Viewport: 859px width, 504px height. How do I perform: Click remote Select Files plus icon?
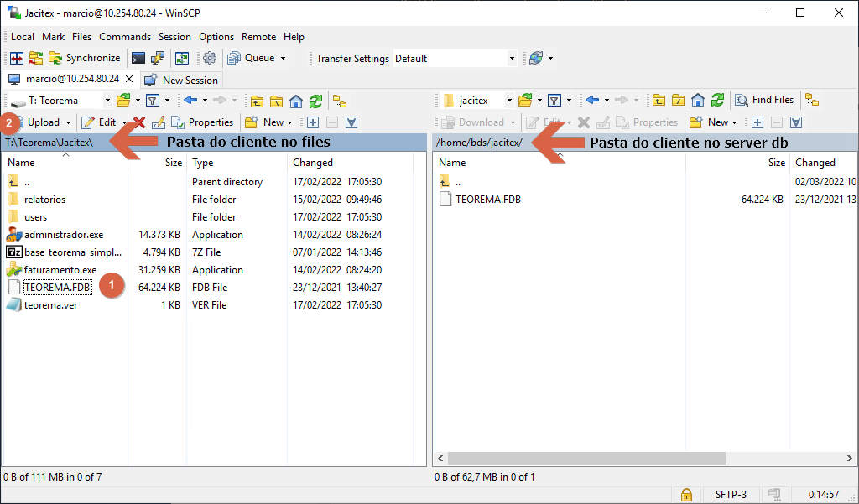757,122
